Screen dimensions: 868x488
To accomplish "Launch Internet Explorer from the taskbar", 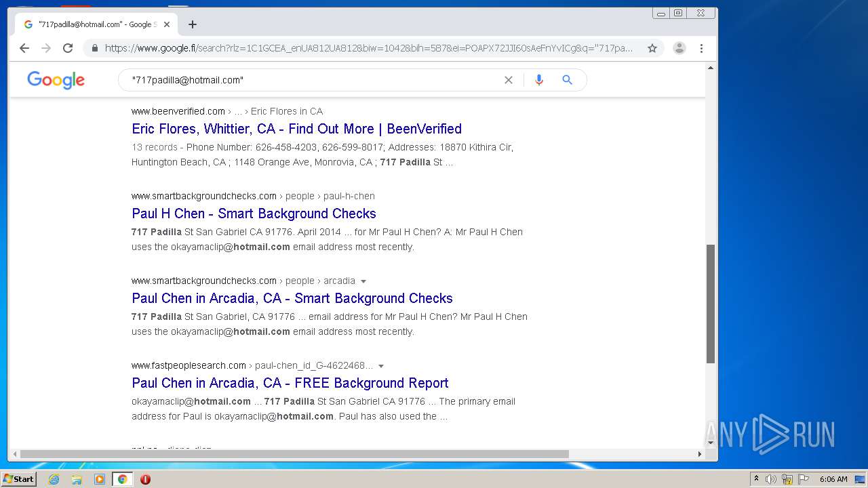I will point(54,479).
